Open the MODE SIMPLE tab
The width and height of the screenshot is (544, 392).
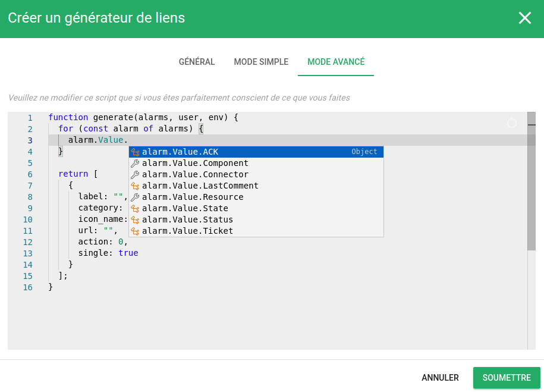[x=261, y=62]
